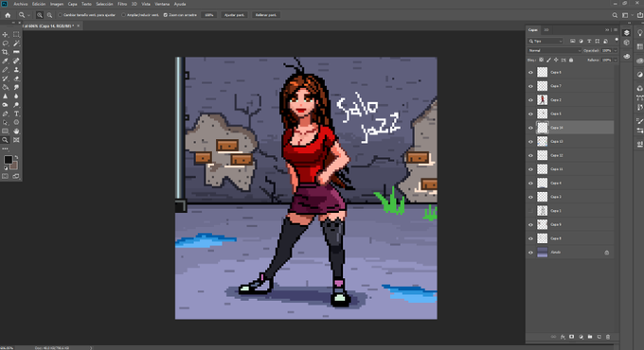Hide the Fondo background layer
Image resolution: width=644 pixels, height=350 pixels.
coord(530,253)
